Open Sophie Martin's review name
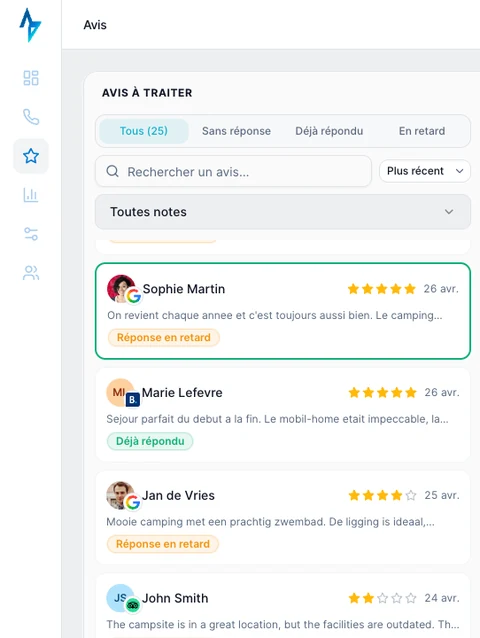 (x=184, y=289)
